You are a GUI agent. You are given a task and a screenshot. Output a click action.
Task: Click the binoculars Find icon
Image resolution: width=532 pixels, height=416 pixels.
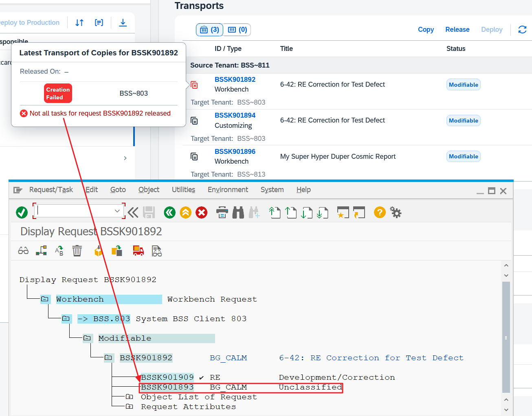(238, 212)
